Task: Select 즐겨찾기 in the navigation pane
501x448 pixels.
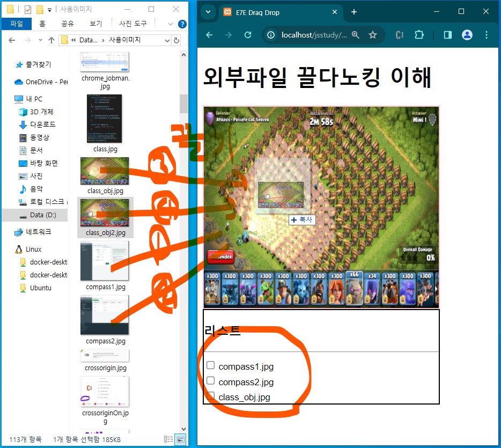Action: click(x=33, y=64)
